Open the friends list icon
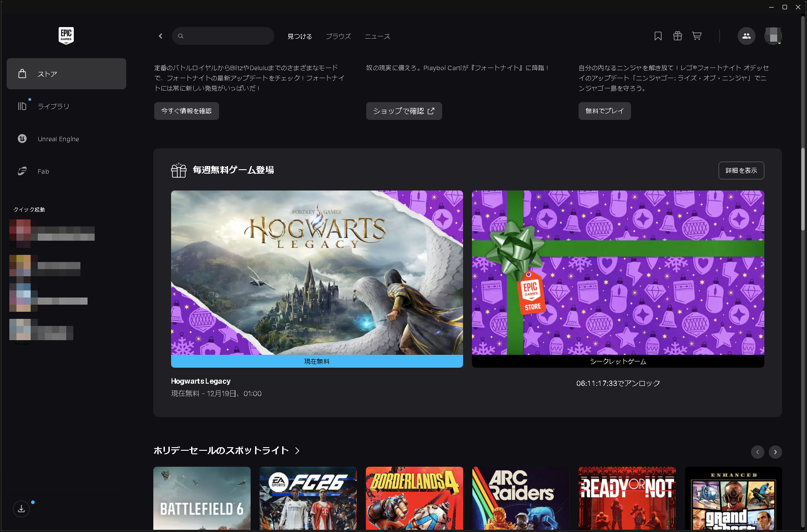This screenshot has height=532, width=807. (x=746, y=36)
